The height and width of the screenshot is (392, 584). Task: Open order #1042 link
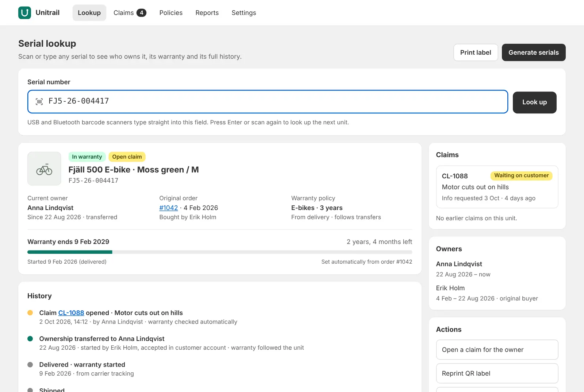point(169,208)
